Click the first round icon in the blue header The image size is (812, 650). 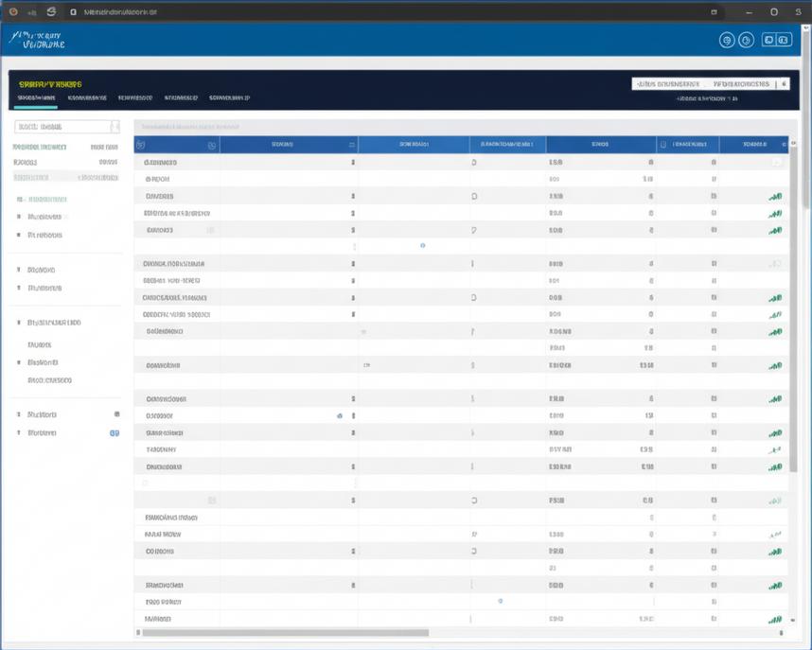tap(727, 40)
